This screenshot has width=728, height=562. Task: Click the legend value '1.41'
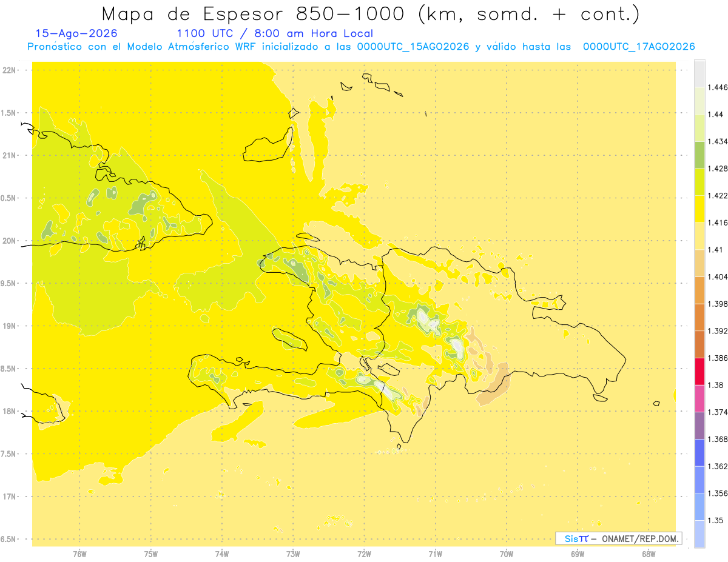point(715,250)
